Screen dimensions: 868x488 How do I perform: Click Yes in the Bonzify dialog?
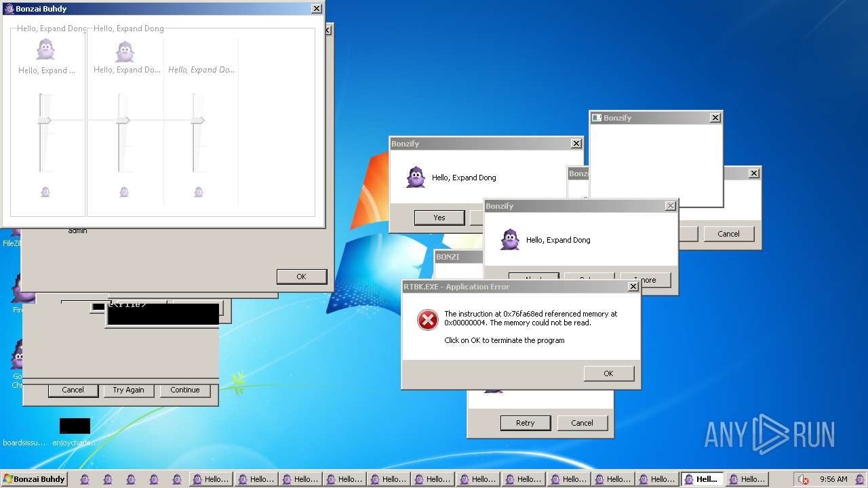tap(439, 218)
